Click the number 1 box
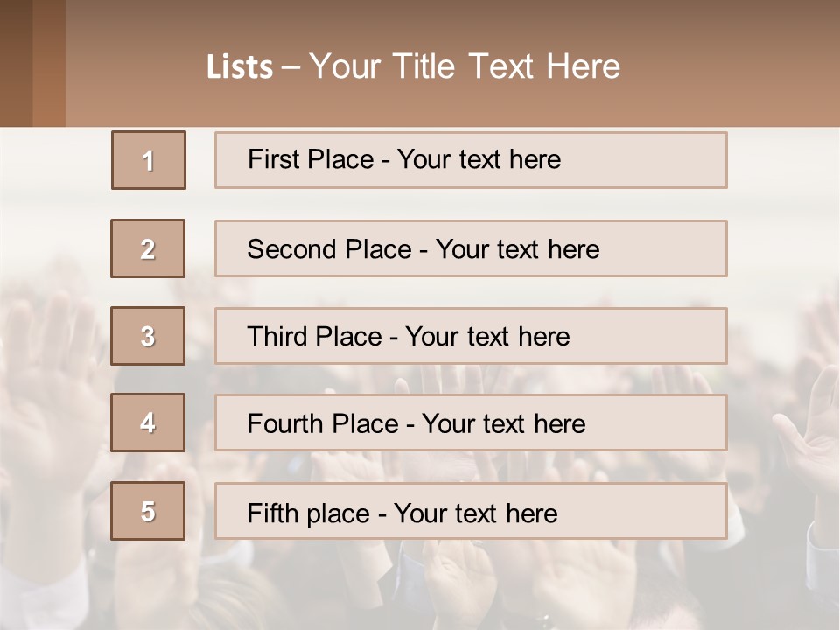Viewport: 840px width, 630px height. 149,160
